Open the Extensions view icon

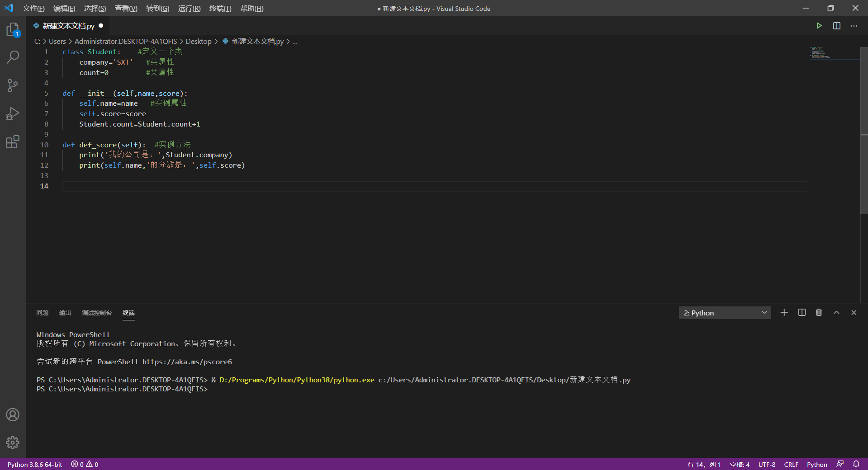coord(13,142)
